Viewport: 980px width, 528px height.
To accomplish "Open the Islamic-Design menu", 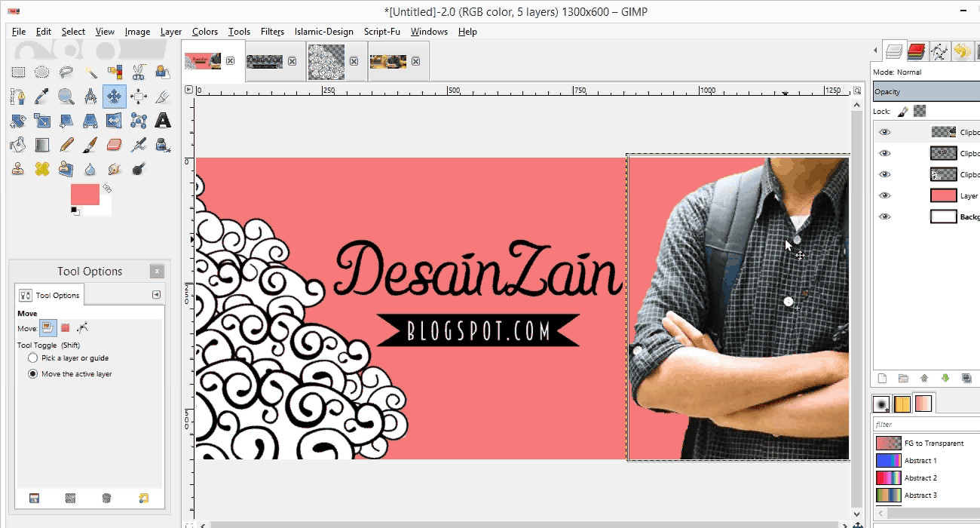I will tap(324, 32).
